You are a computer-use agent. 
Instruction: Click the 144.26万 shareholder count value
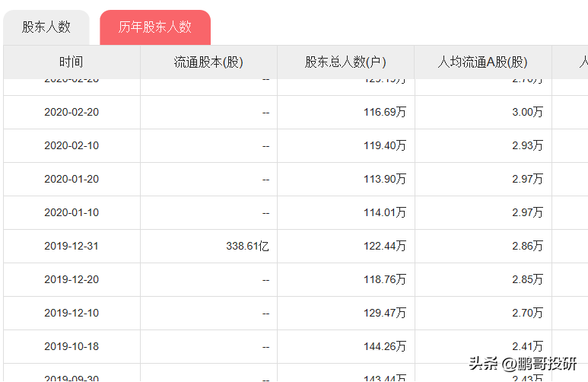click(384, 347)
